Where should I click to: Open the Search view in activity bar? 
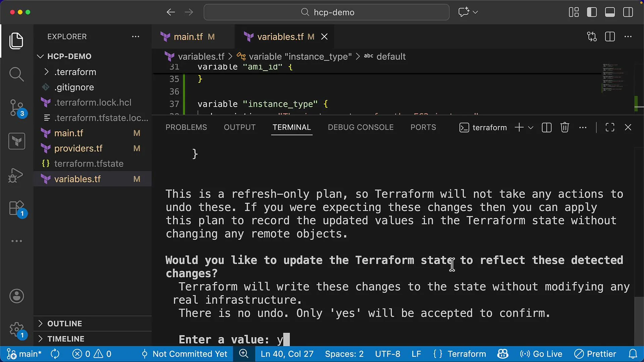tap(16, 74)
